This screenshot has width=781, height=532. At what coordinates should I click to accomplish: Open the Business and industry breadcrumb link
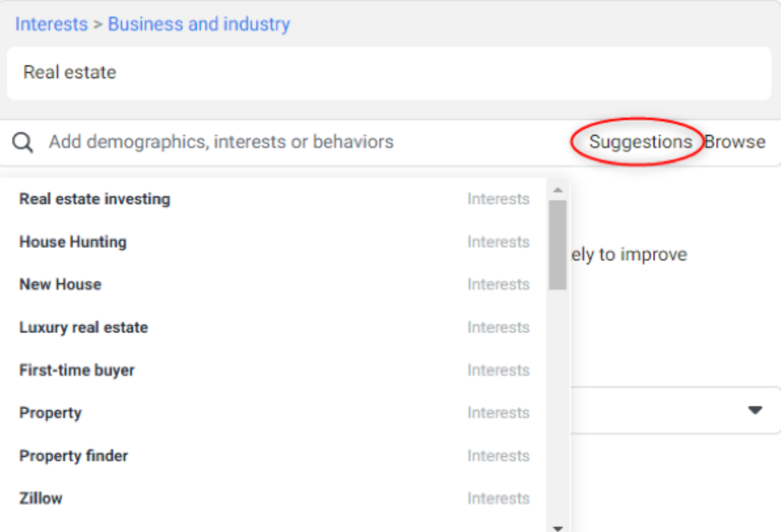click(x=199, y=24)
